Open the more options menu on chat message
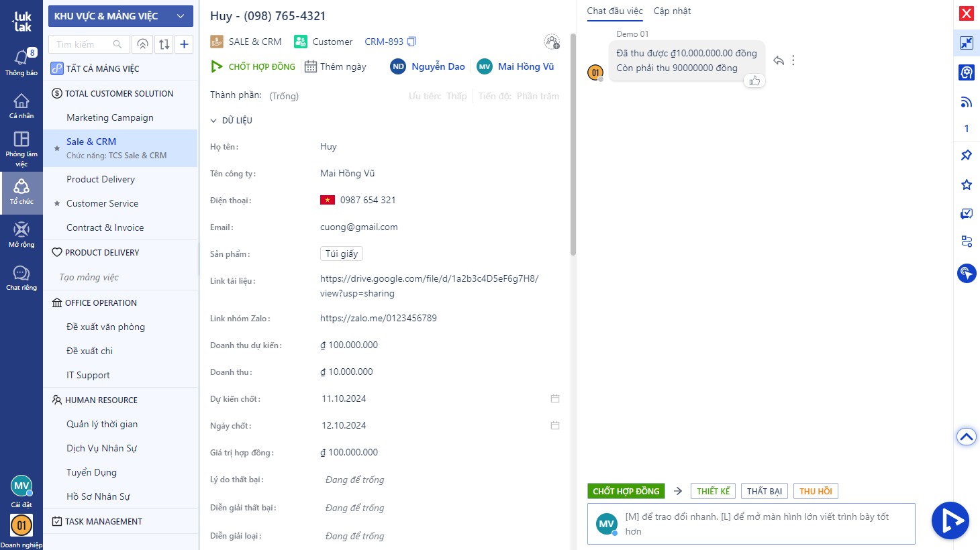The width and height of the screenshot is (980, 550). [793, 60]
